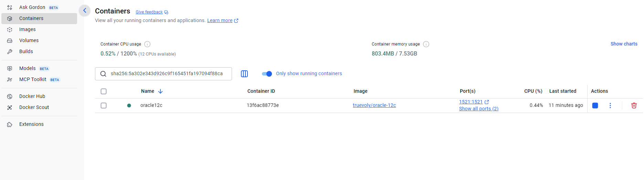The height and width of the screenshot is (180, 644).
Task: Sort by Name using the arrow
Action: tap(160, 91)
